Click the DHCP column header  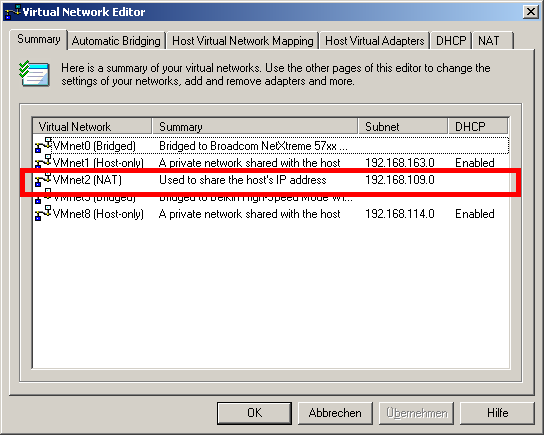(x=478, y=126)
